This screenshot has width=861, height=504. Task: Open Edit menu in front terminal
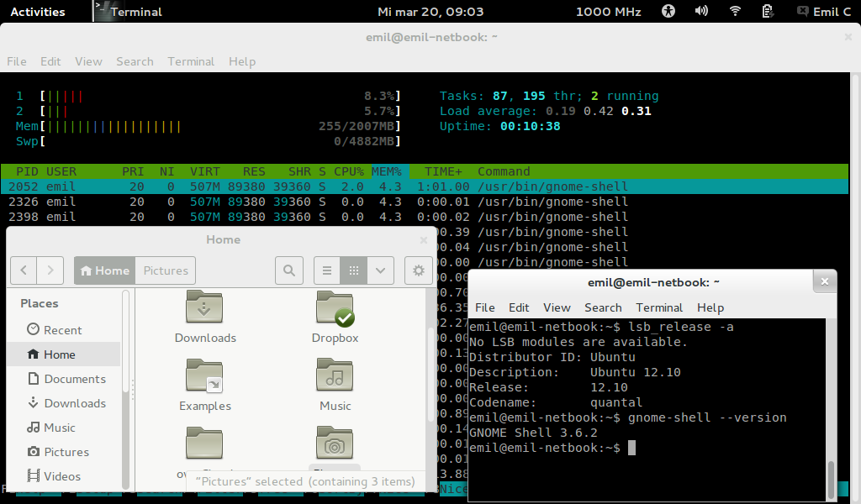tap(519, 307)
